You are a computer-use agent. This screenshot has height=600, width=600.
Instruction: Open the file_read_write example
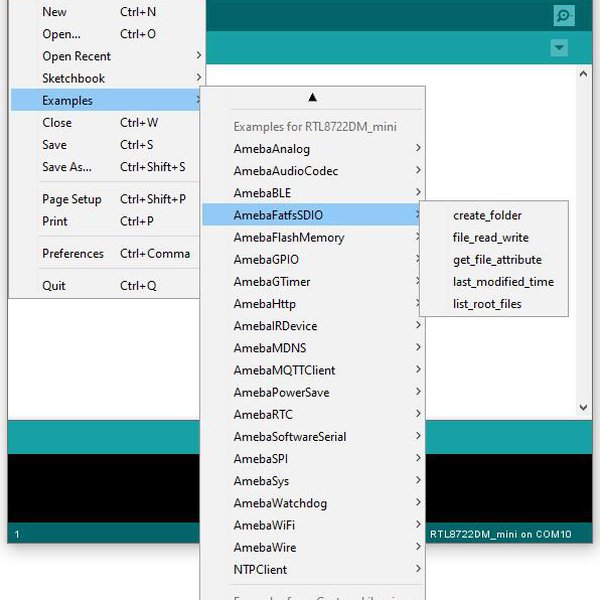coord(490,238)
